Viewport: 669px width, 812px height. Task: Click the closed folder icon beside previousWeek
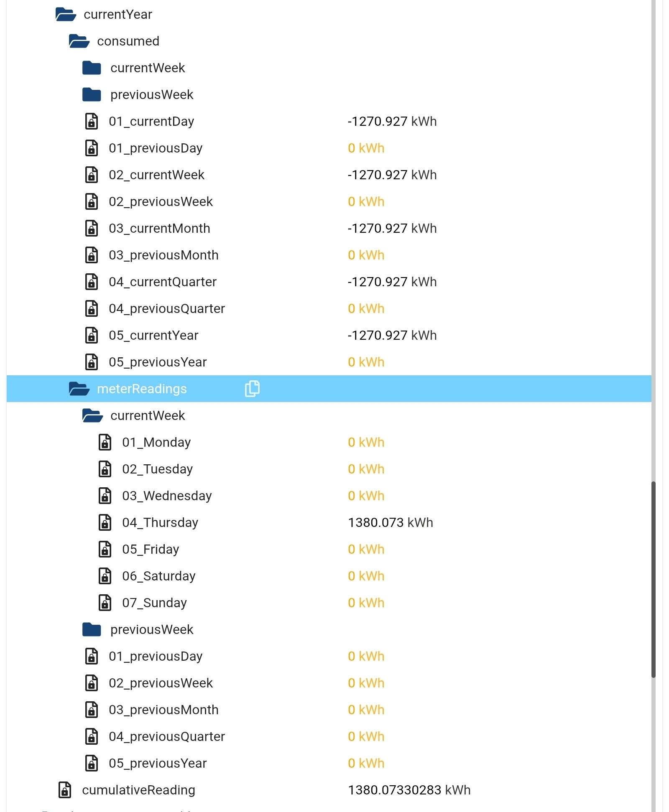pos(92,94)
